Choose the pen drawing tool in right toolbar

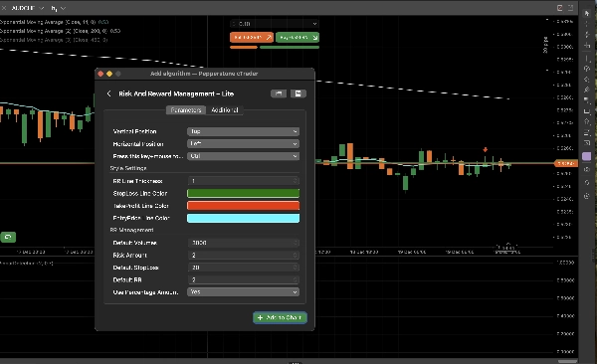click(x=587, y=90)
